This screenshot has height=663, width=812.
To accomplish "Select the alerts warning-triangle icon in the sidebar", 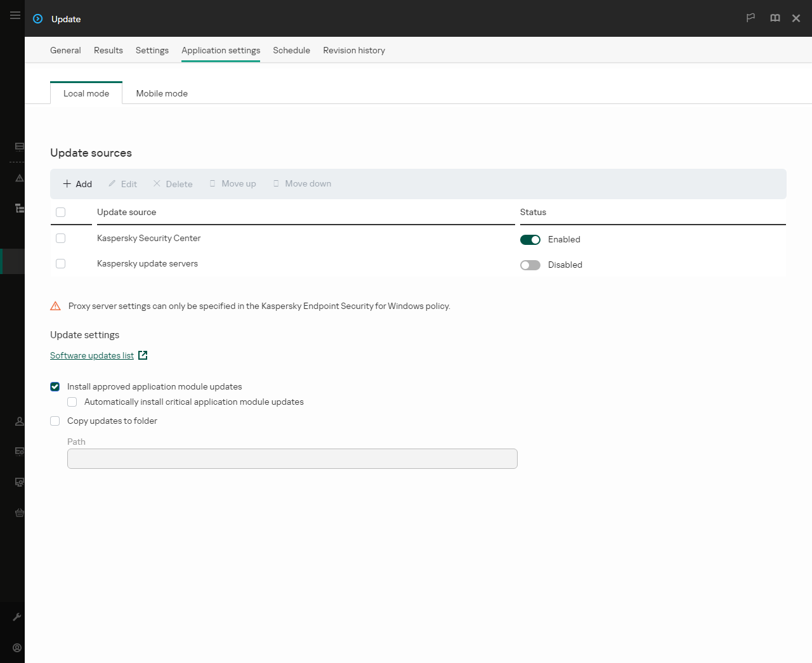I will (x=18, y=178).
